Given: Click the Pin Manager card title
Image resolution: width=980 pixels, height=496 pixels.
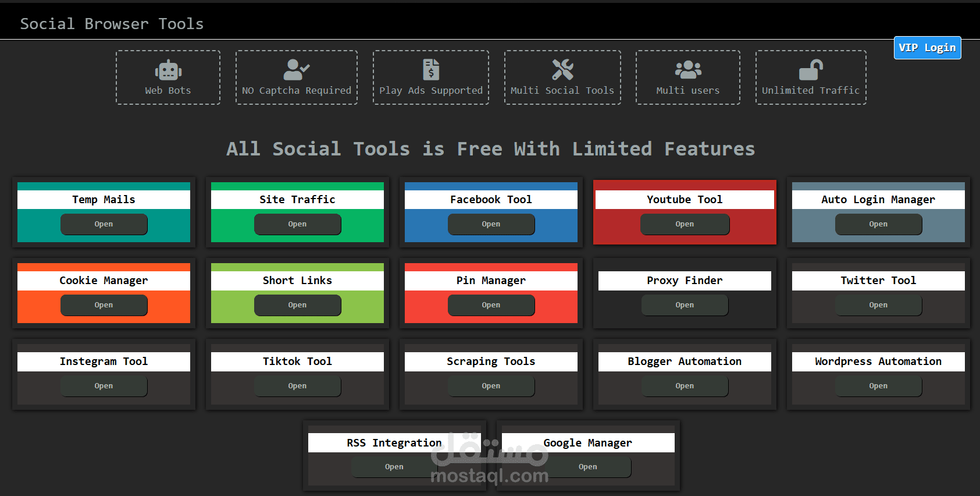Looking at the screenshot, I should (x=491, y=281).
